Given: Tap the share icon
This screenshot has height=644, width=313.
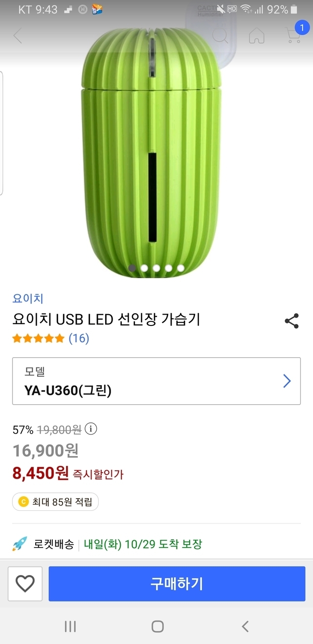Looking at the screenshot, I should point(291,321).
